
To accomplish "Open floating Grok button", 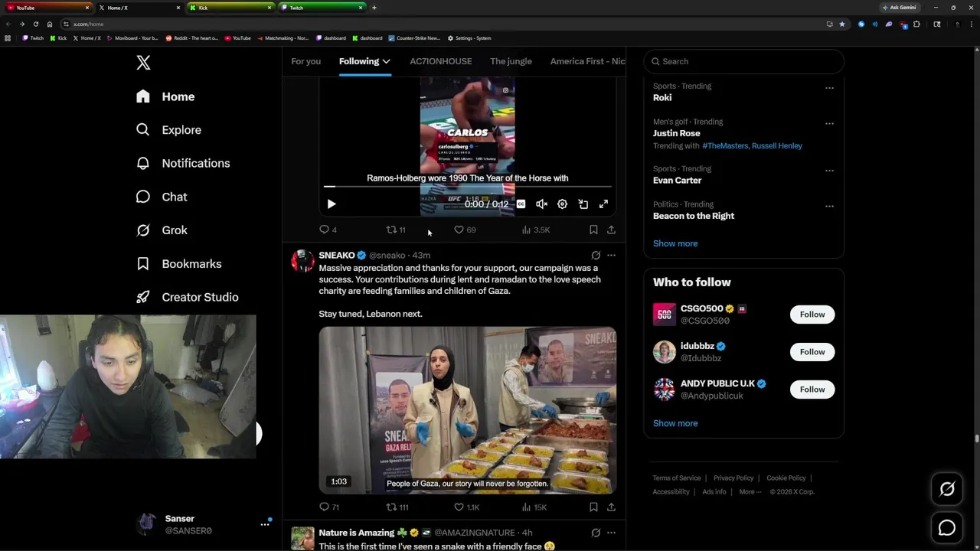I will coord(947,490).
